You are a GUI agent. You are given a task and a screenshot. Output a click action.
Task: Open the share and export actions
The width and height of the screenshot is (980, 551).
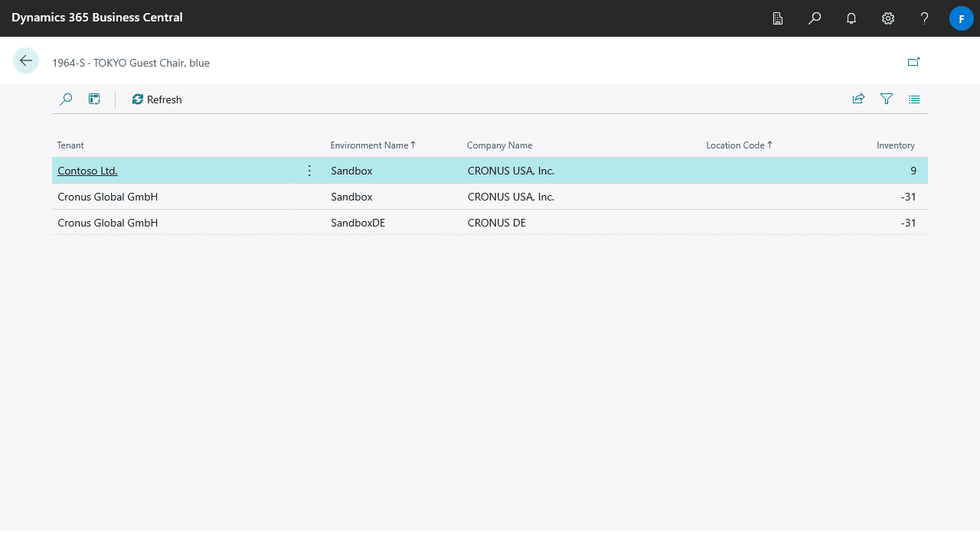(858, 99)
